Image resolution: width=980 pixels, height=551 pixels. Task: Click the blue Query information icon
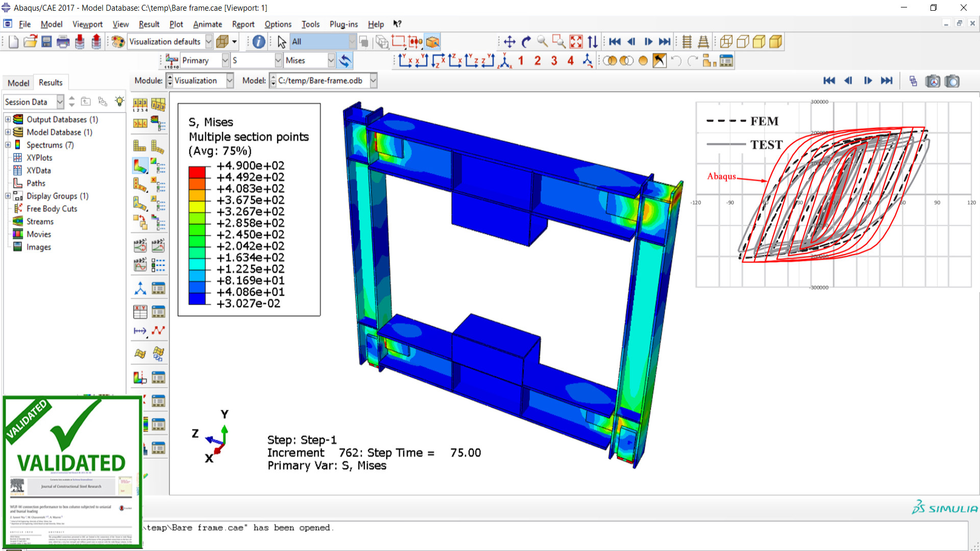[259, 42]
